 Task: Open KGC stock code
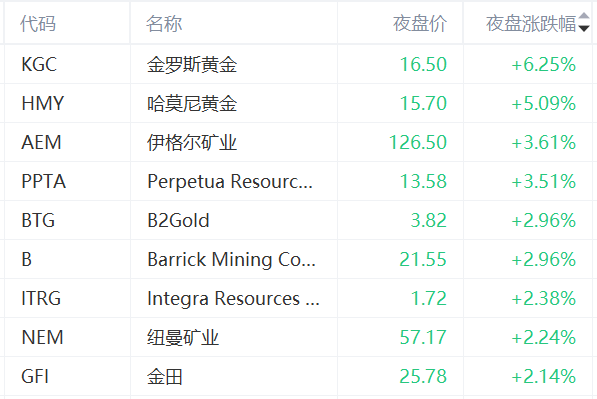[x=39, y=64]
